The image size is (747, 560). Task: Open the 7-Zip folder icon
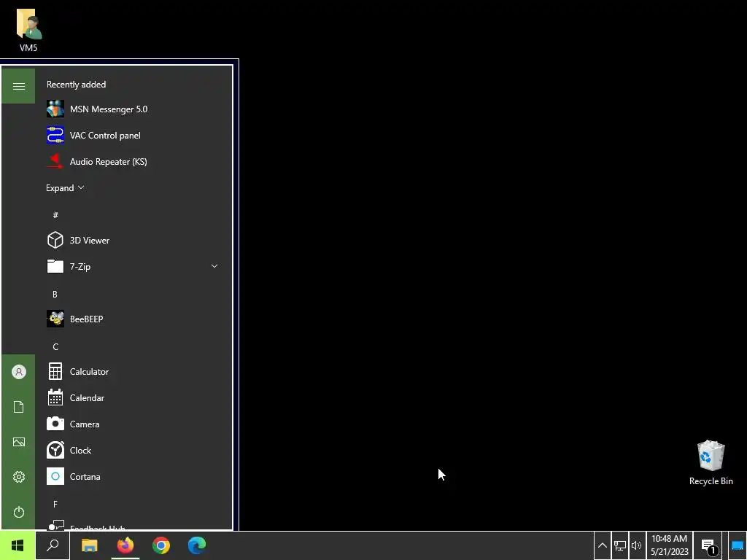55,266
